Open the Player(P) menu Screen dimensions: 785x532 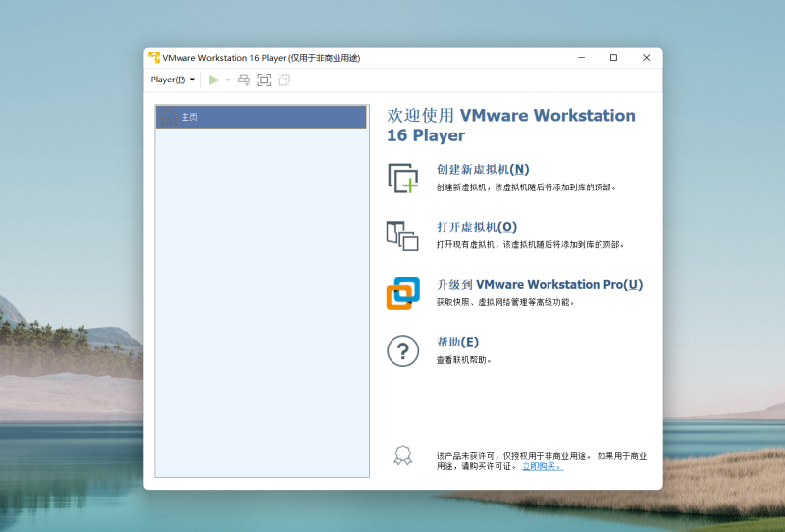point(173,80)
